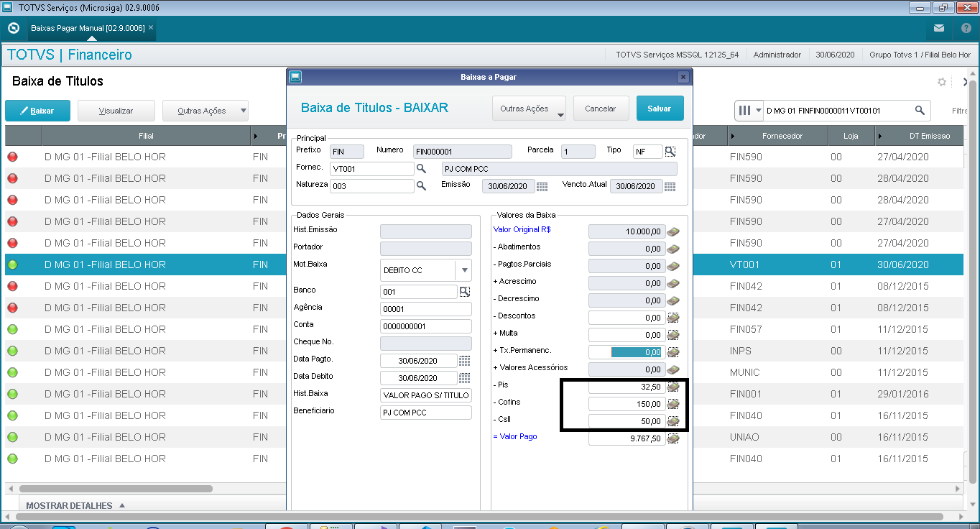Click the Visualizar button
The height and width of the screenshot is (529, 980).
pos(116,111)
